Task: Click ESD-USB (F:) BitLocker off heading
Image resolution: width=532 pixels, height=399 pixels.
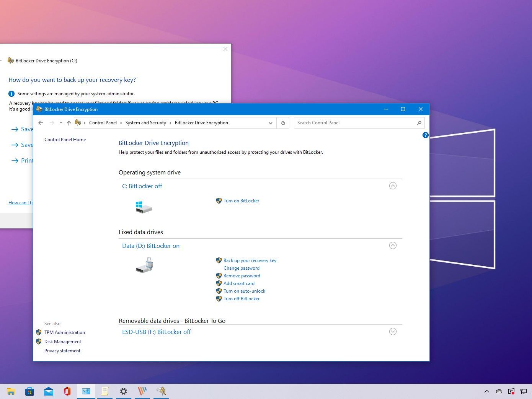Action: [156, 332]
